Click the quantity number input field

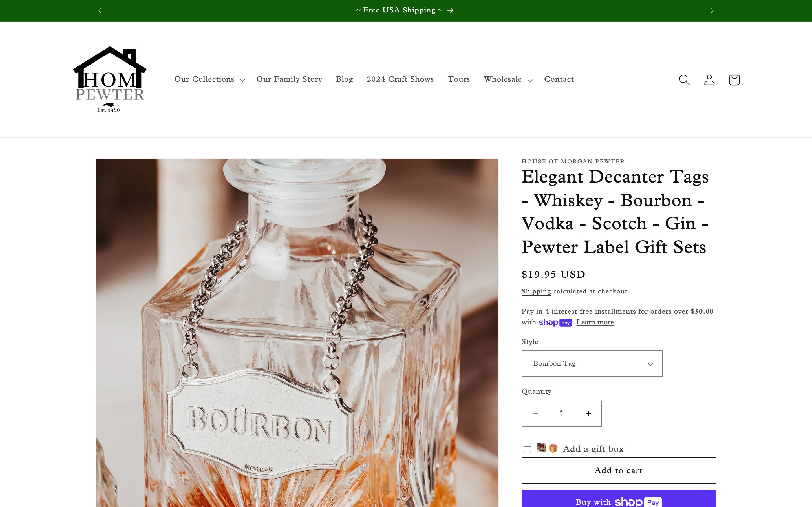click(561, 413)
